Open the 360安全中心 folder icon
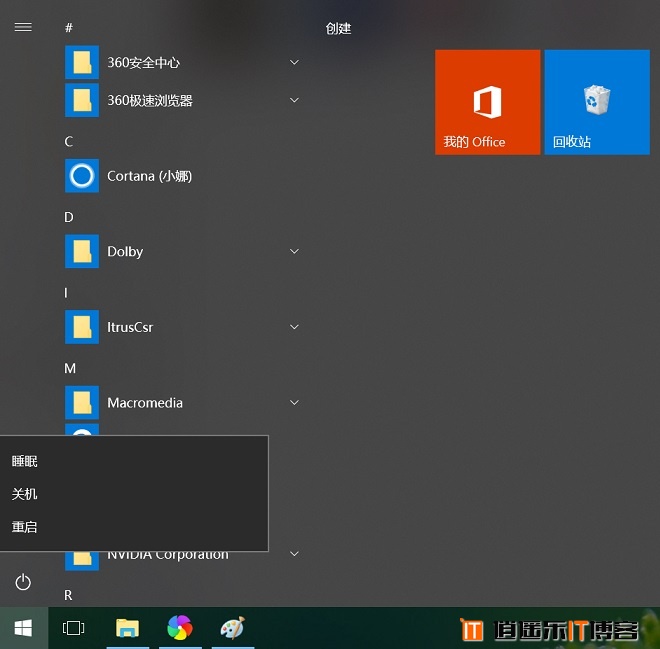 82,62
